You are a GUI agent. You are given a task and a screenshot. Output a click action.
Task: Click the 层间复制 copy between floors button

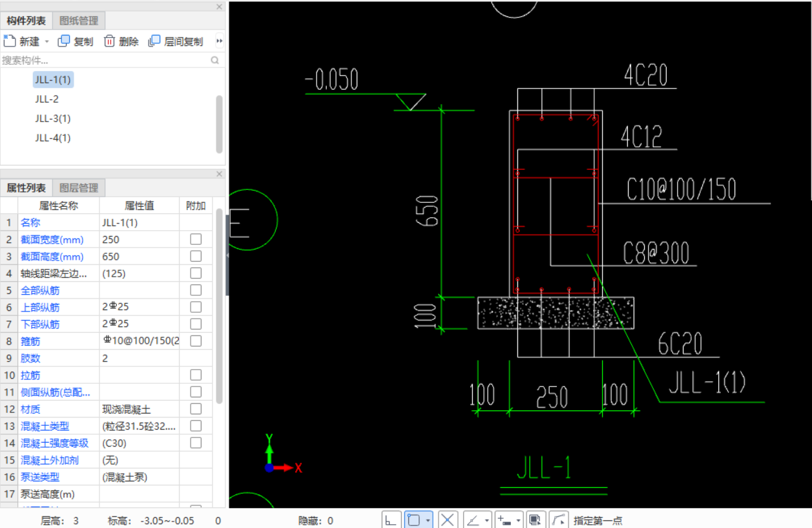(x=176, y=41)
